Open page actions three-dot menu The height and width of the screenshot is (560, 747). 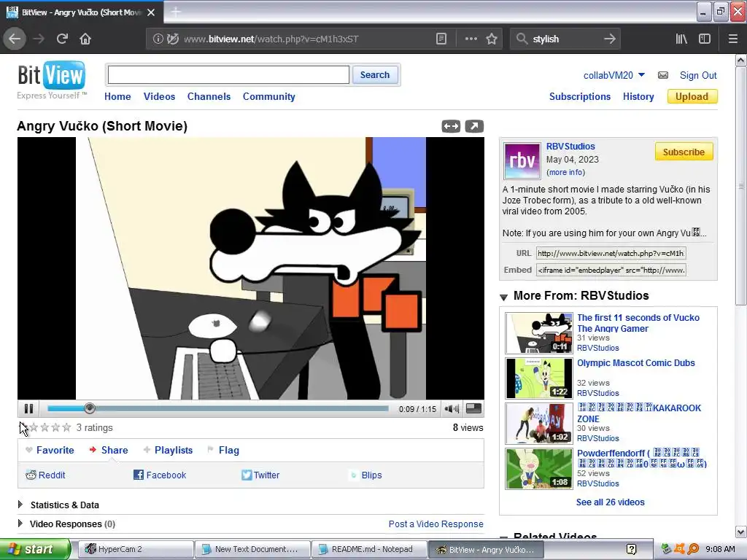click(471, 39)
